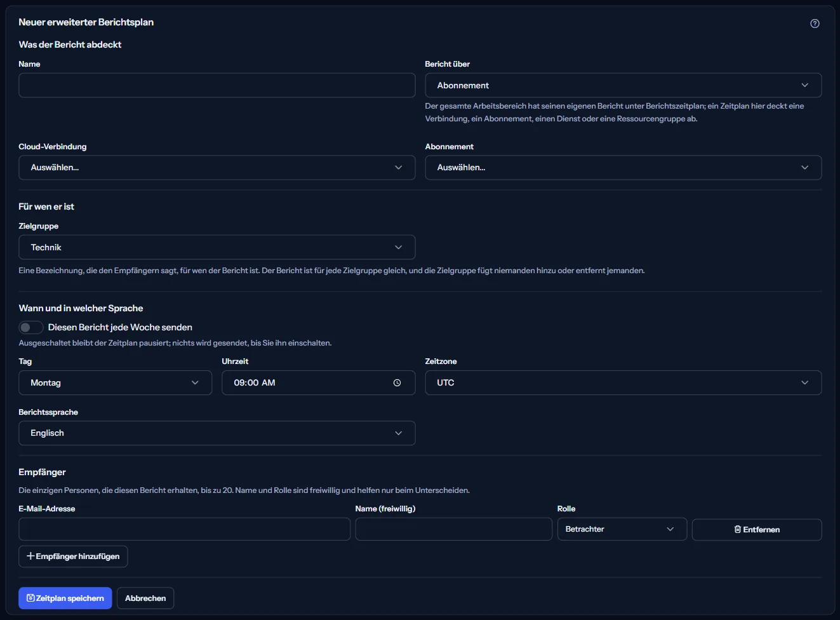Image resolution: width=840 pixels, height=620 pixels.
Task: Click the 'Der gesamte Arbeitsbereich' help text
Action: pos(615,112)
